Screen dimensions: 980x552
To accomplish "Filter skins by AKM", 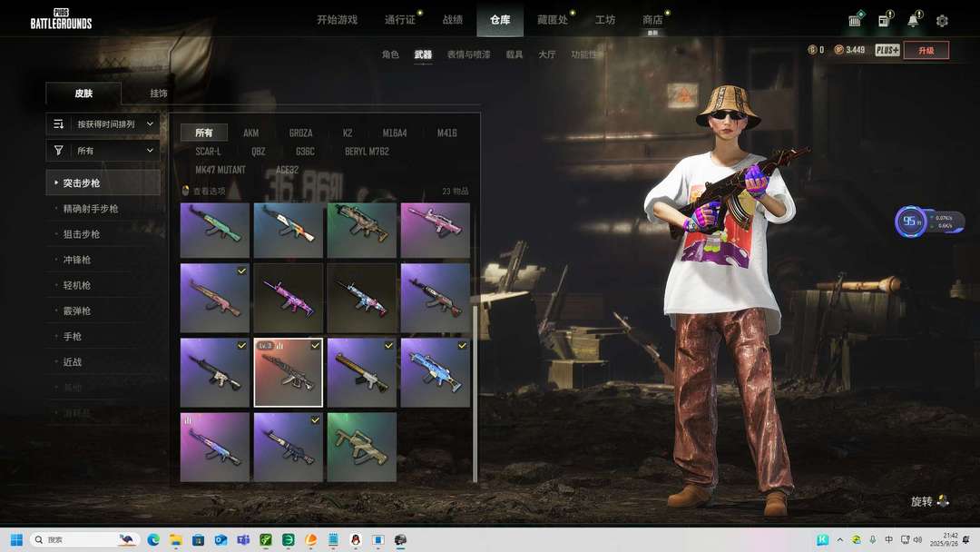I will coord(250,133).
